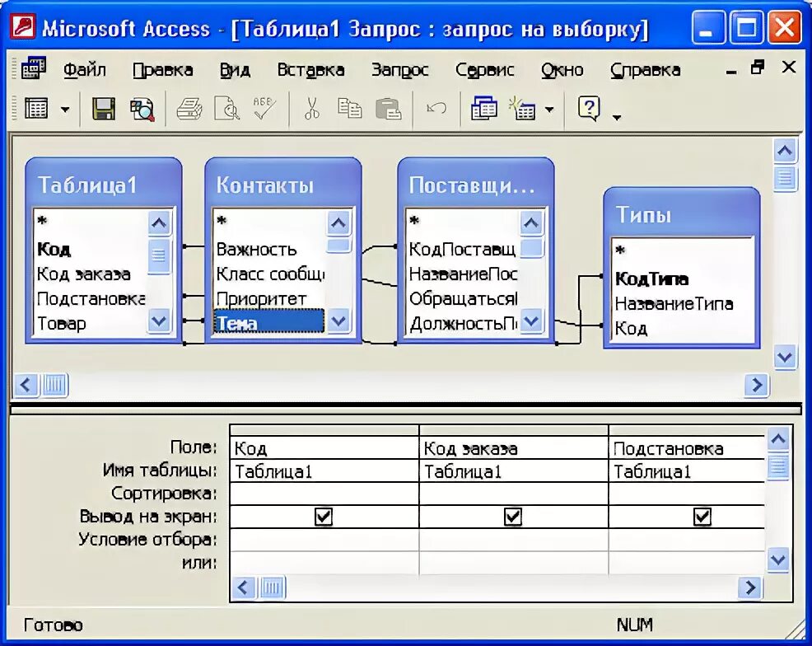
Task: Click the Cut scissors icon
Action: click(312, 109)
